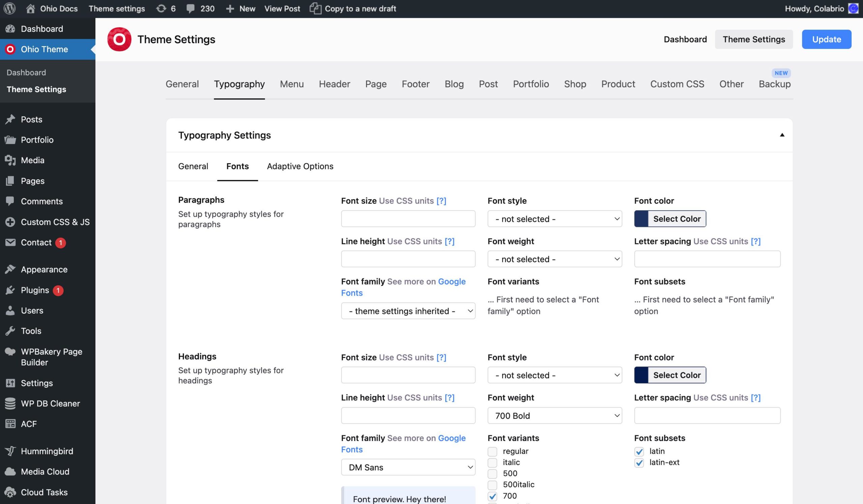Image resolution: width=863 pixels, height=504 pixels.
Task: Click the Tools wrench icon
Action: click(10, 331)
